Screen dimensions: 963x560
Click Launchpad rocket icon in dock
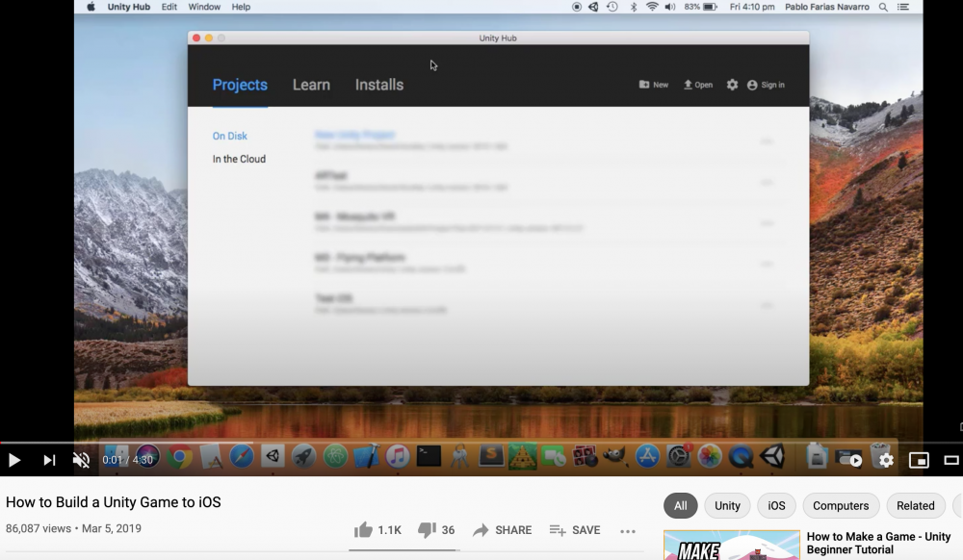point(304,457)
